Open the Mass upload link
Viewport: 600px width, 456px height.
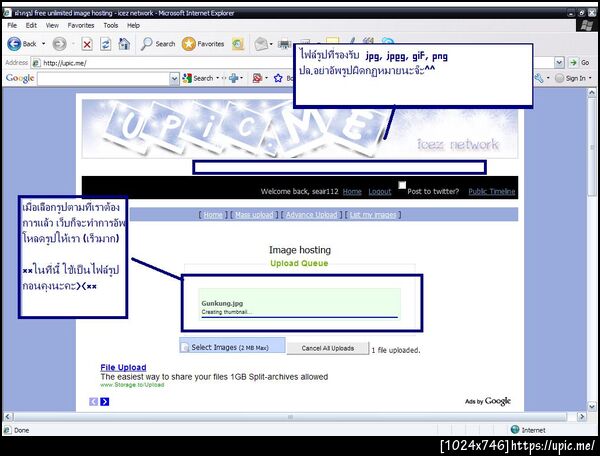click(254, 215)
